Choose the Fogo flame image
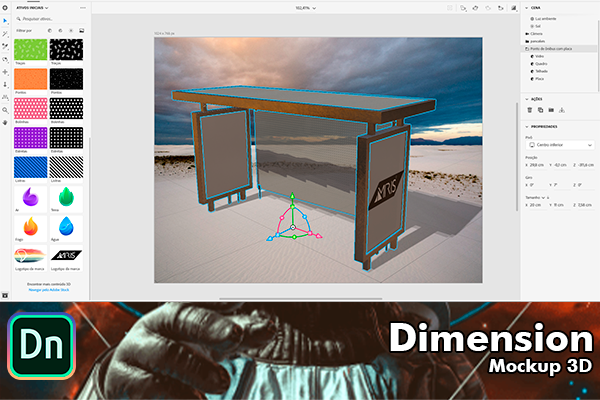This screenshot has width=600, height=400. [31, 227]
